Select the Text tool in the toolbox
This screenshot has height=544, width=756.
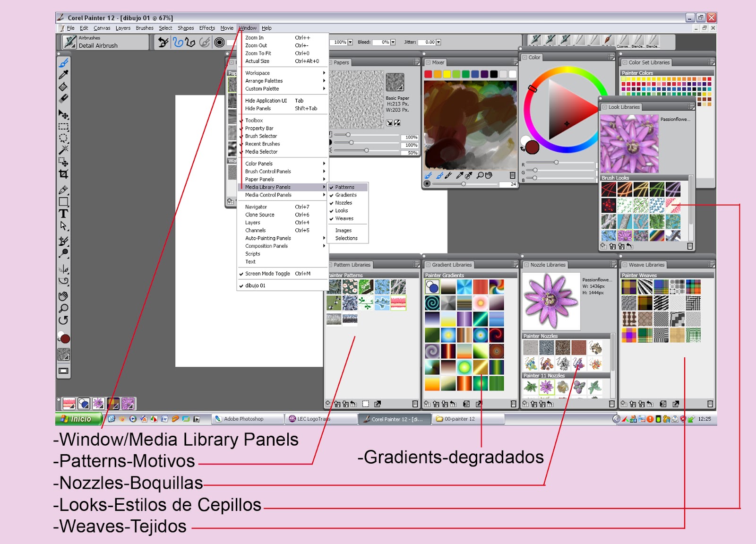pos(63,214)
